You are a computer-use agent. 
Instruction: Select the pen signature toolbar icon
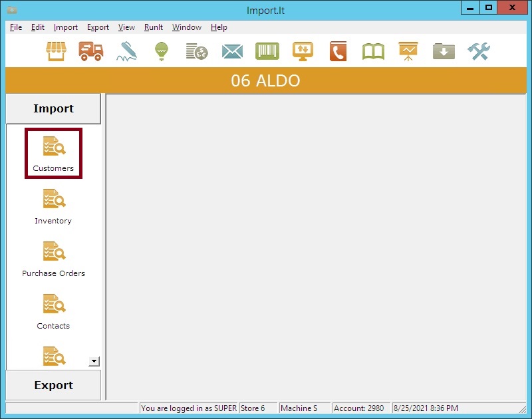coord(127,52)
